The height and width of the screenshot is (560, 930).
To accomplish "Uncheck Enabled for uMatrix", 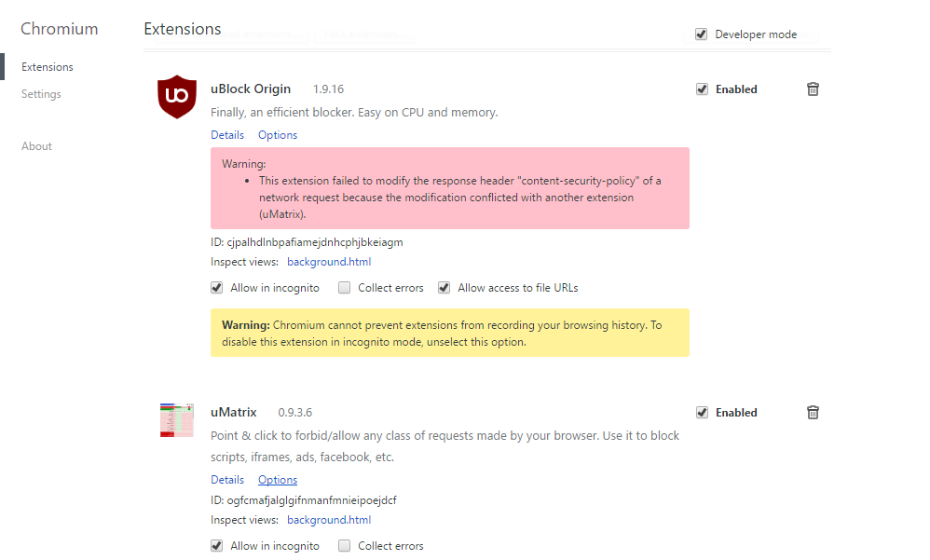I will click(x=702, y=412).
